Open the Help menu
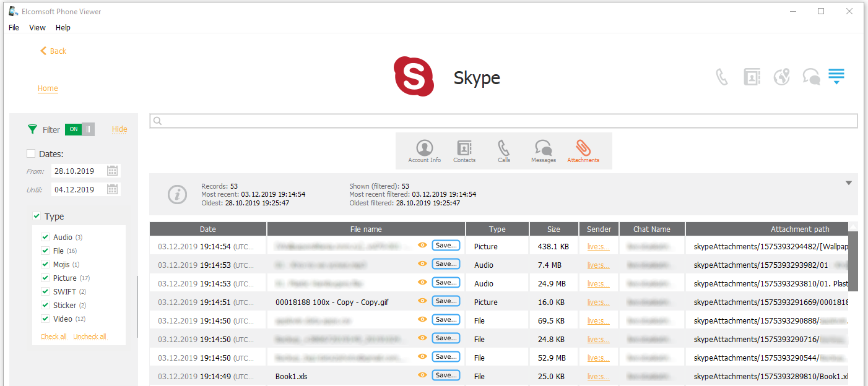Viewport: 868px width, 386px height. click(63, 28)
